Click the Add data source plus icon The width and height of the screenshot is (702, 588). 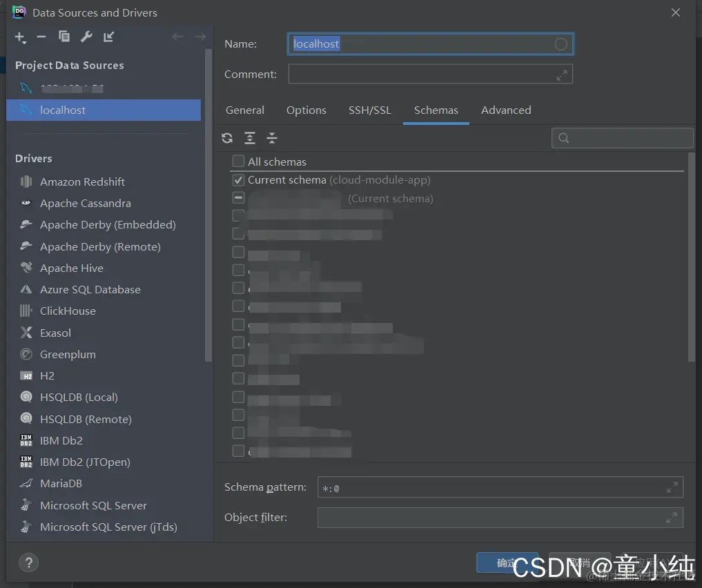tap(20, 37)
